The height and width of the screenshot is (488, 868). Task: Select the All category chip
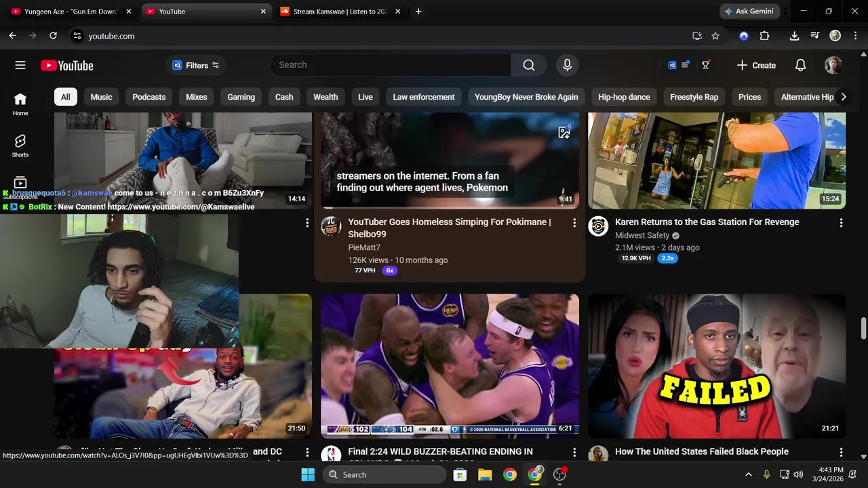(x=66, y=97)
